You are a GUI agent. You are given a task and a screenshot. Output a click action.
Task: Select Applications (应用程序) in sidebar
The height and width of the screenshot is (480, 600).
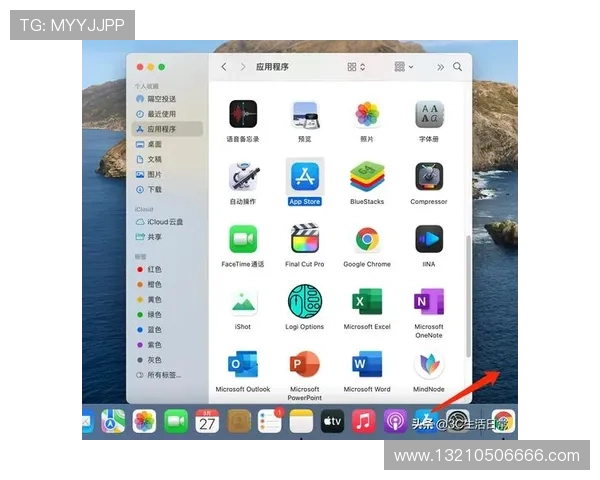168,129
